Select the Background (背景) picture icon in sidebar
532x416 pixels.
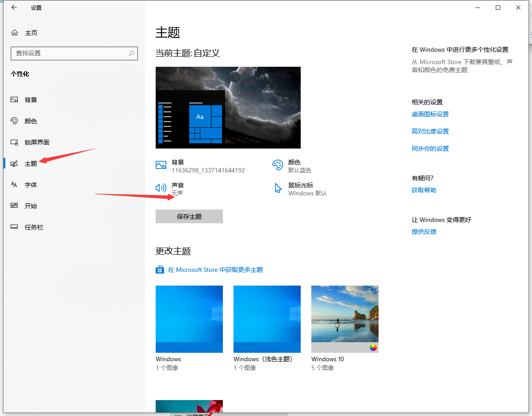click(x=14, y=100)
